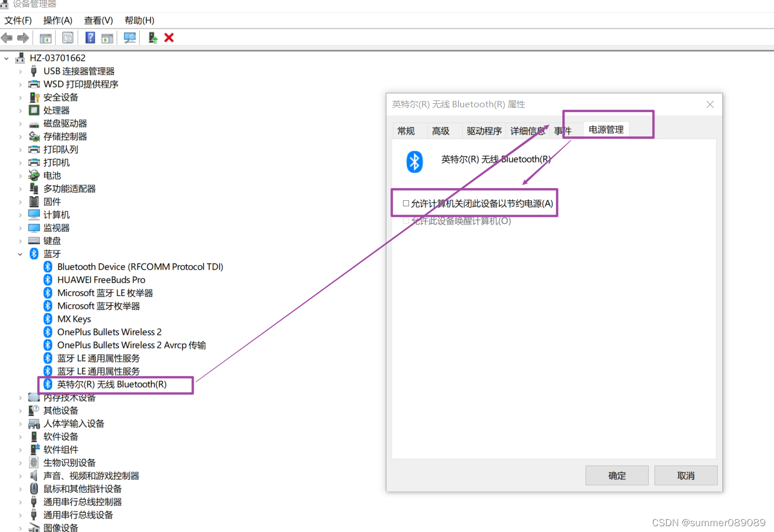Select OnePlus Bullets Wireless 2 Avrcp 传输
This screenshot has width=774, height=532.
coord(131,345)
